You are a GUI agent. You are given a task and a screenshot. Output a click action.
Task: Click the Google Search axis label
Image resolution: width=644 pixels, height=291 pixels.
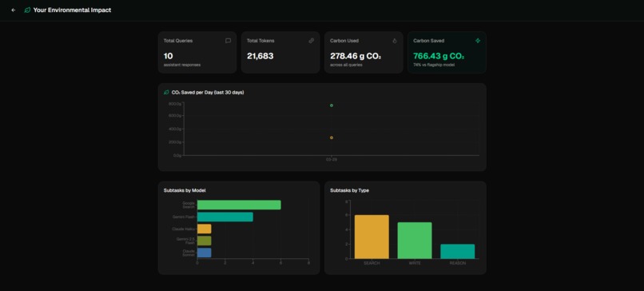coord(189,205)
